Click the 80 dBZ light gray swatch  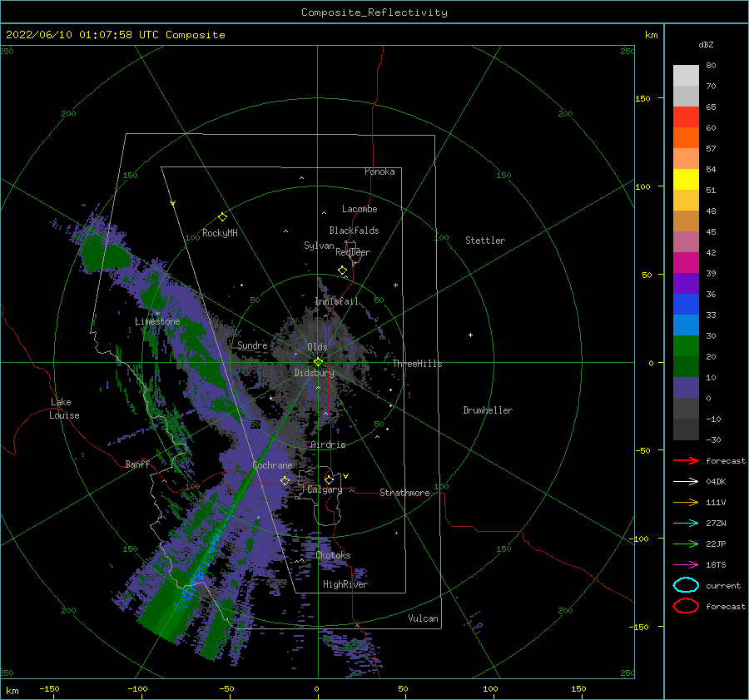tap(686, 76)
